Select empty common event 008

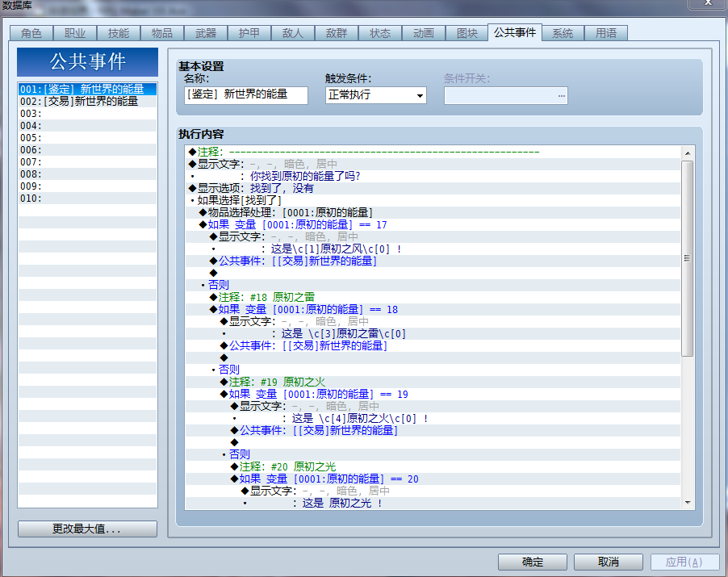[87, 174]
